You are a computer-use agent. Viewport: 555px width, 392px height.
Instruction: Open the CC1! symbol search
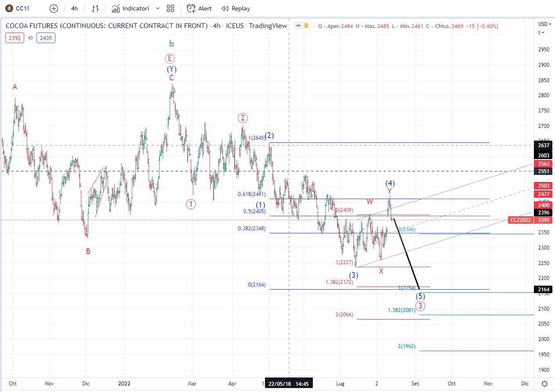22,8
